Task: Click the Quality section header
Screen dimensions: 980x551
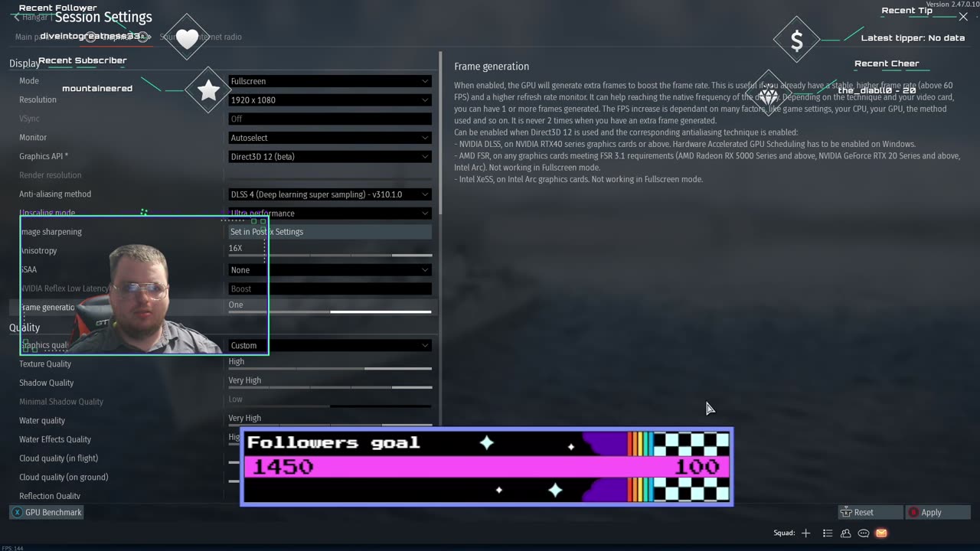Action: pyautogui.click(x=24, y=328)
